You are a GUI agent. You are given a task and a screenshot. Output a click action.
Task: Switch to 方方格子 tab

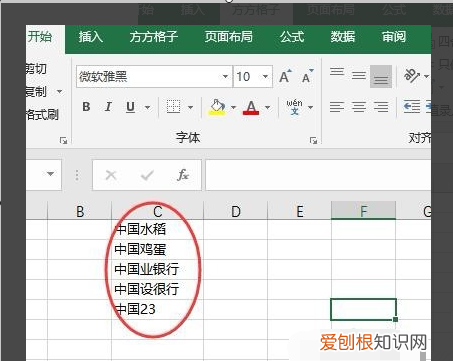point(154,37)
